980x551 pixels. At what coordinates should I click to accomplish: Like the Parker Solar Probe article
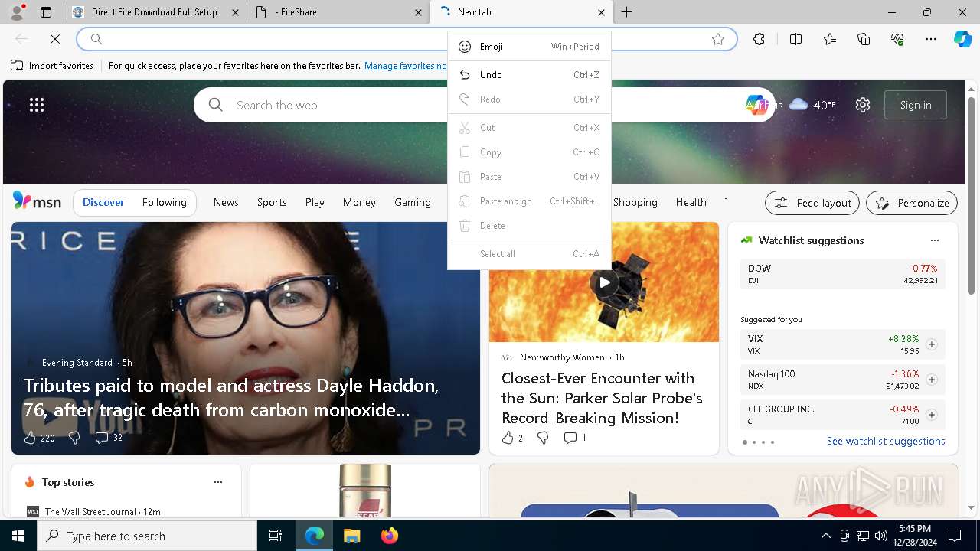click(512, 438)
